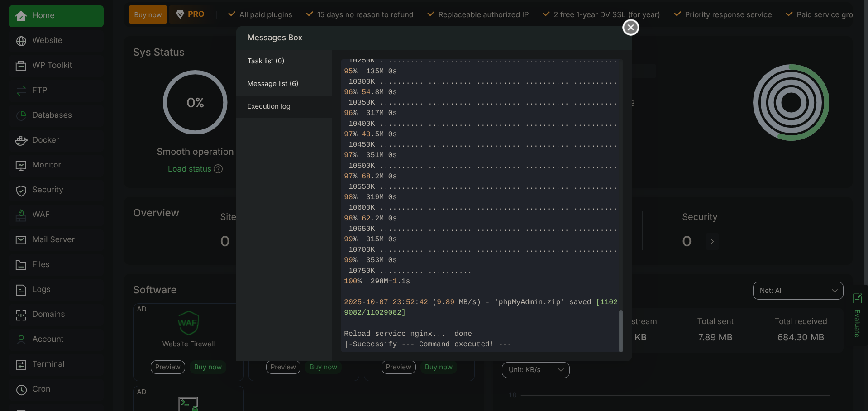Open the Security shield icon
The width and height of the screenshot is (868, 411).
click(x=21, y=191)
